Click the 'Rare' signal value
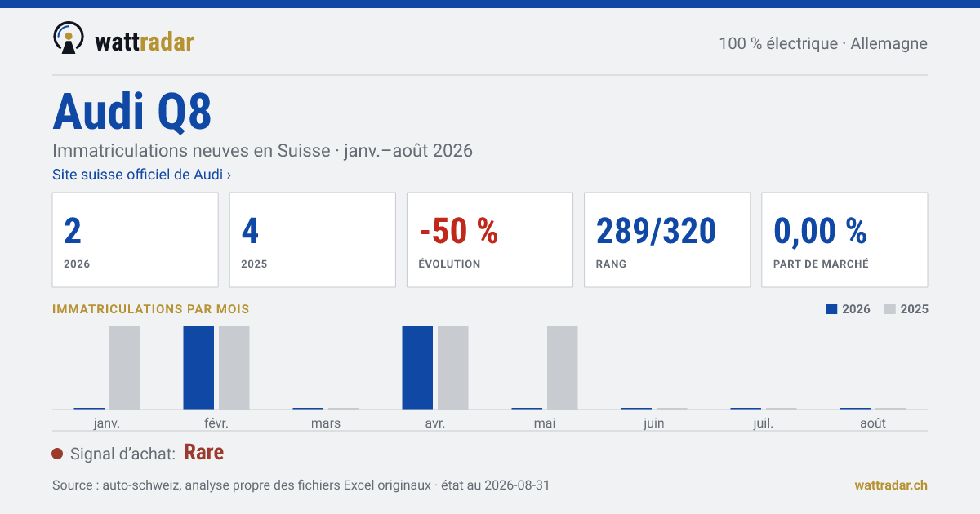This screenshot has height=514, width=980. tap(204, 453)
